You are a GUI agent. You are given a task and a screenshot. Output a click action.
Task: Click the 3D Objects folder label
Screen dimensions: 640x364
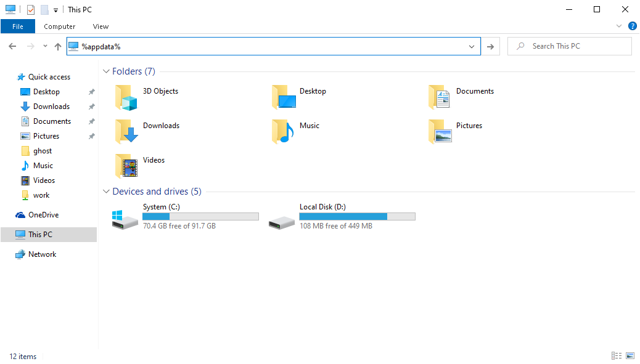tap(160, 91)
